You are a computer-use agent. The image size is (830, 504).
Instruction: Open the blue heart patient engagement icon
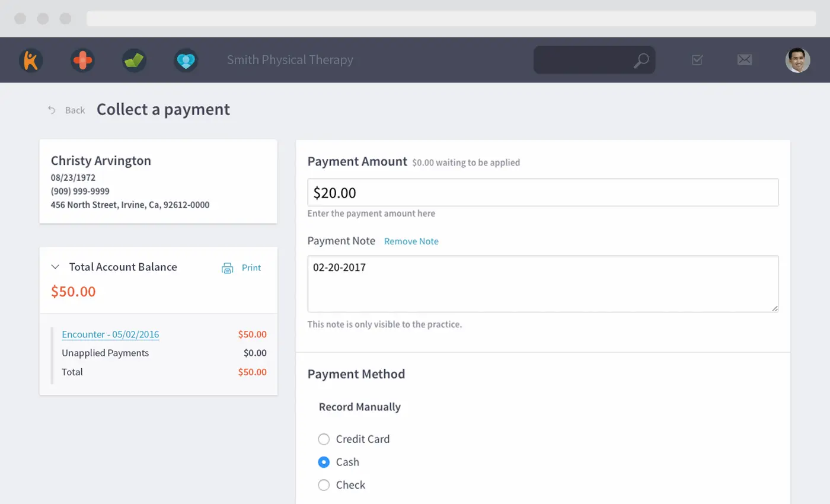(x=186, y=60)
